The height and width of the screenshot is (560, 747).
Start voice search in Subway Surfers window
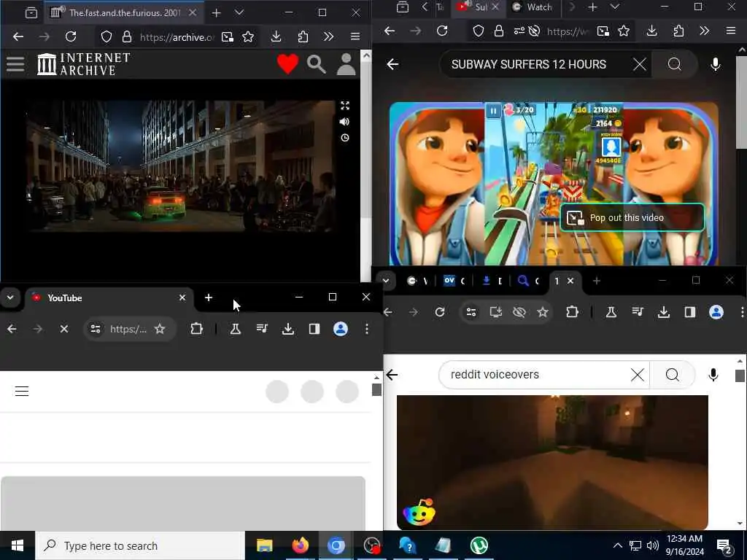point(715,64)
